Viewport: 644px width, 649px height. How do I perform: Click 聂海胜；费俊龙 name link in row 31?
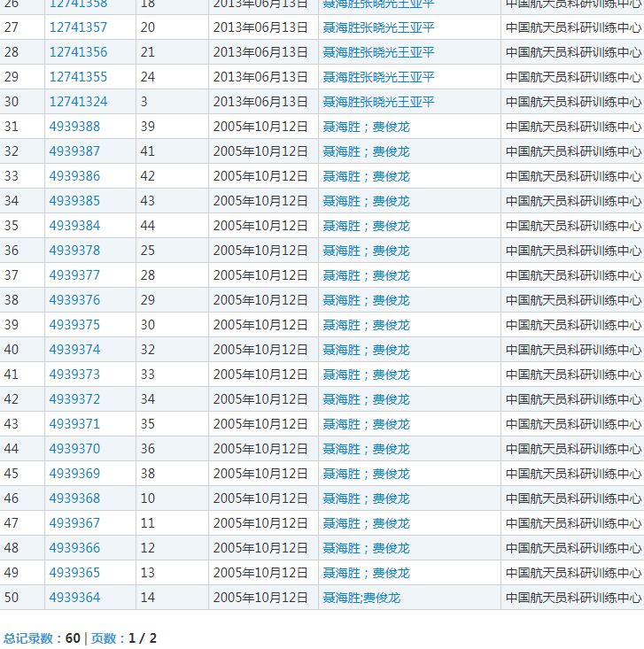pyautogui.click(x=366, y=127)
